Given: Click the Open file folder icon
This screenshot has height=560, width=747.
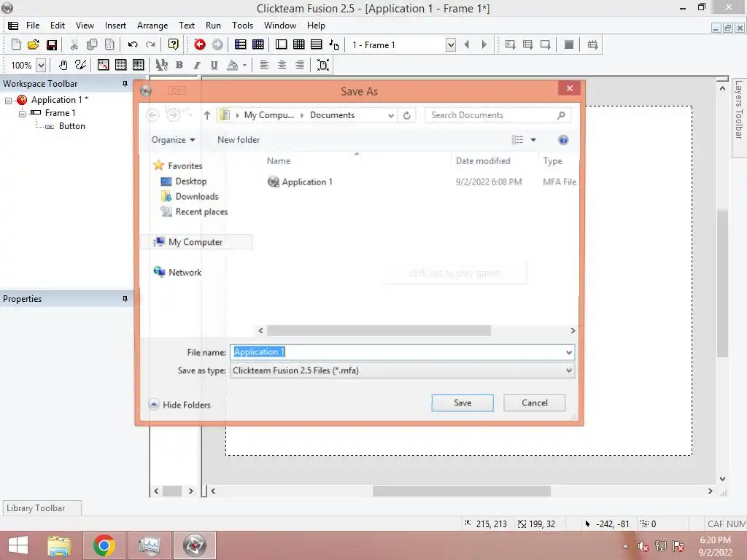Looking at the screenshot, I should (34, 44).
